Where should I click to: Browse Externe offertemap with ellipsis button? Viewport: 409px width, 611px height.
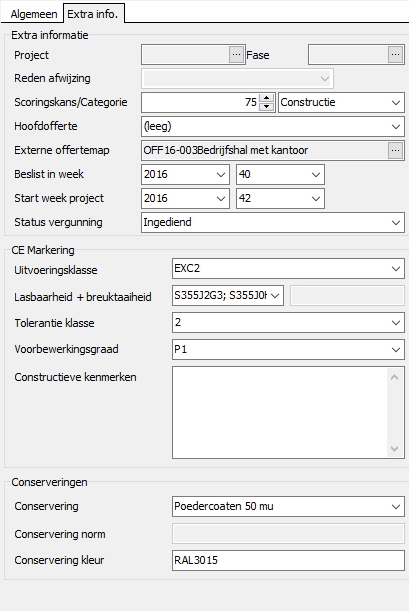tap(395, 150)
